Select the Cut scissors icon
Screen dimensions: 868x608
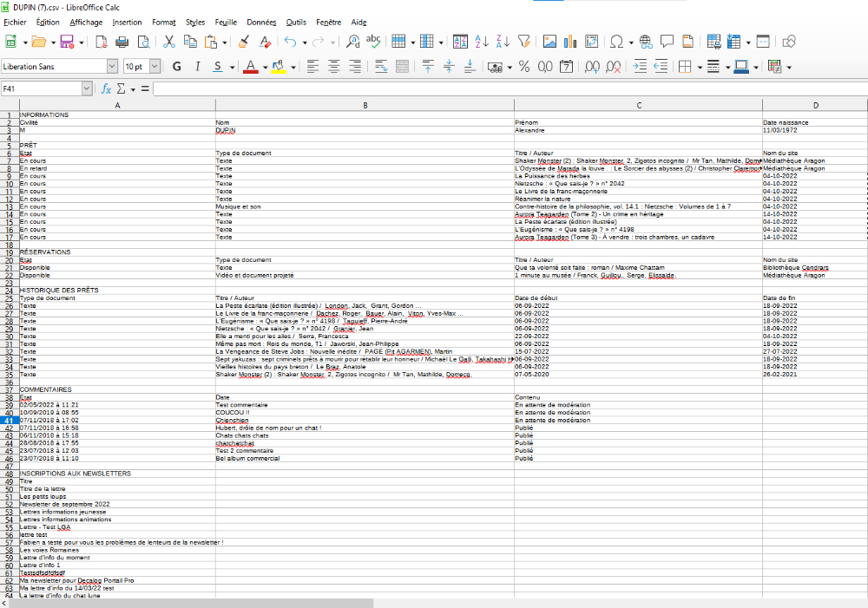pyautogui.click(x=168, y=41)
